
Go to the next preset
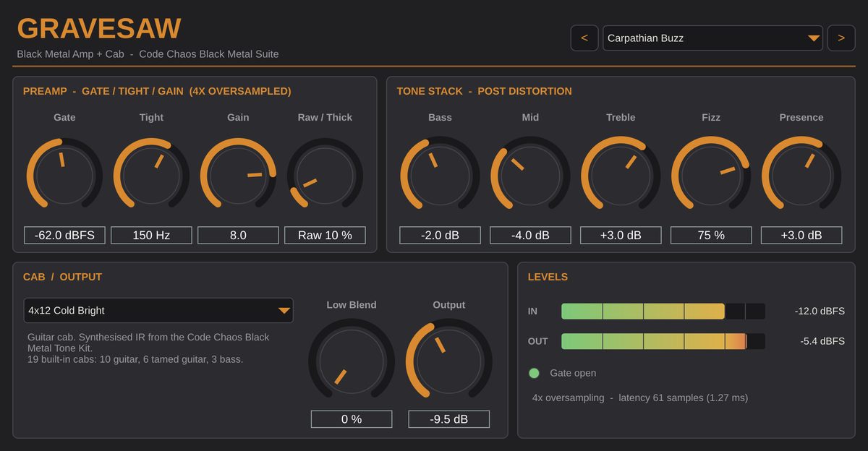pos(841,38)
